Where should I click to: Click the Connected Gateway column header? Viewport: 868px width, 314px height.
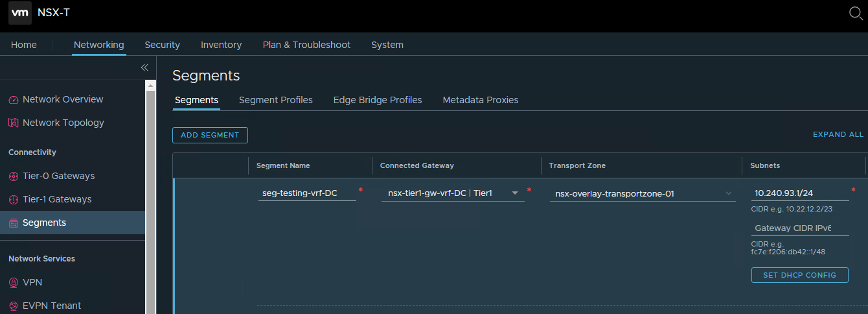click(417, 166)
